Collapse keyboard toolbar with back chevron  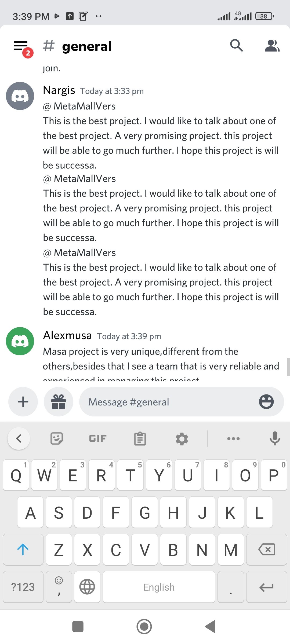(x=19, y=438)
